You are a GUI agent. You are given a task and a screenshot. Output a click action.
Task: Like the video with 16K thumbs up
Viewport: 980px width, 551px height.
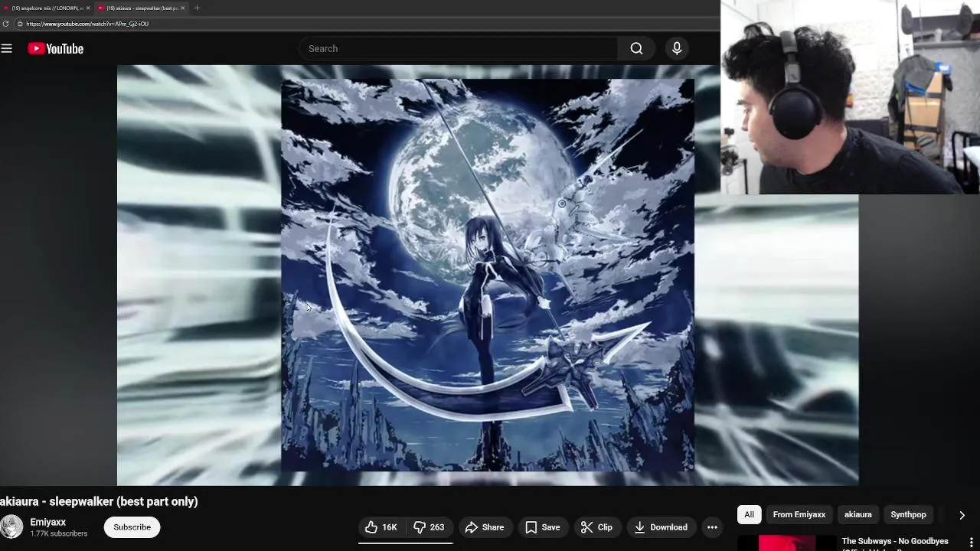[381, 527]
